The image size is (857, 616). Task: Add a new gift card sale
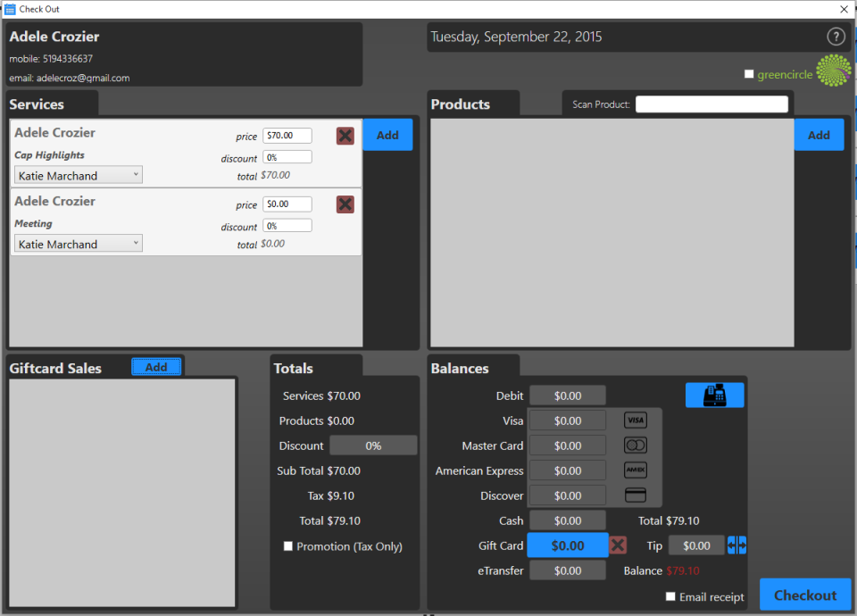(156, 367)
